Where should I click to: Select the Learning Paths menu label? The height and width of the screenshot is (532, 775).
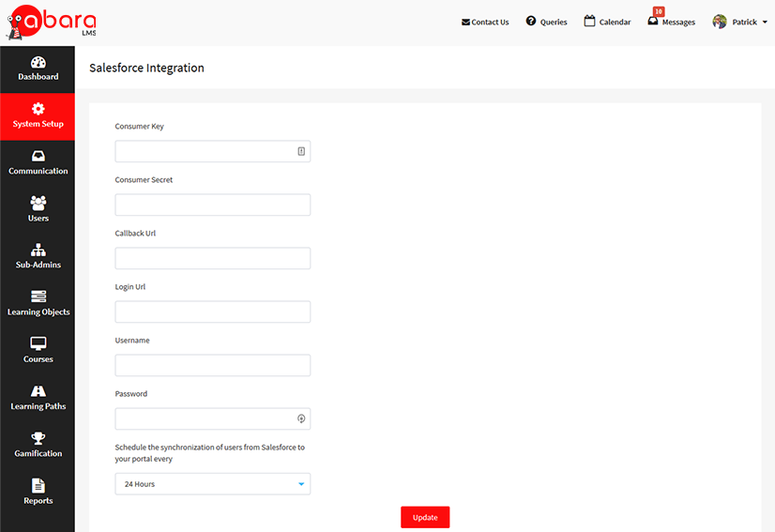click(38, 406)
